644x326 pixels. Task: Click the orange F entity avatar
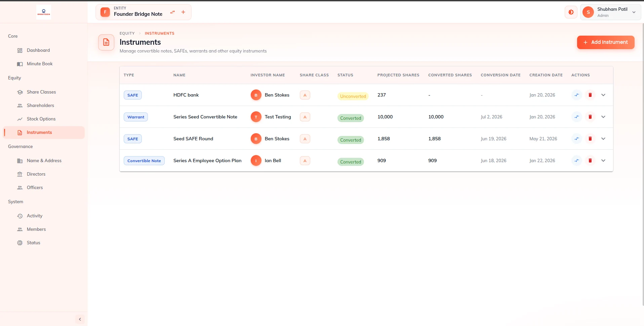click(x=105, y=12)
